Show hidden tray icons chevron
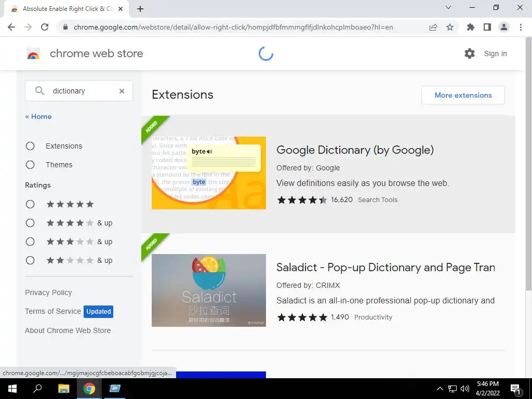 pyautogui.click(x=440, y=389)
